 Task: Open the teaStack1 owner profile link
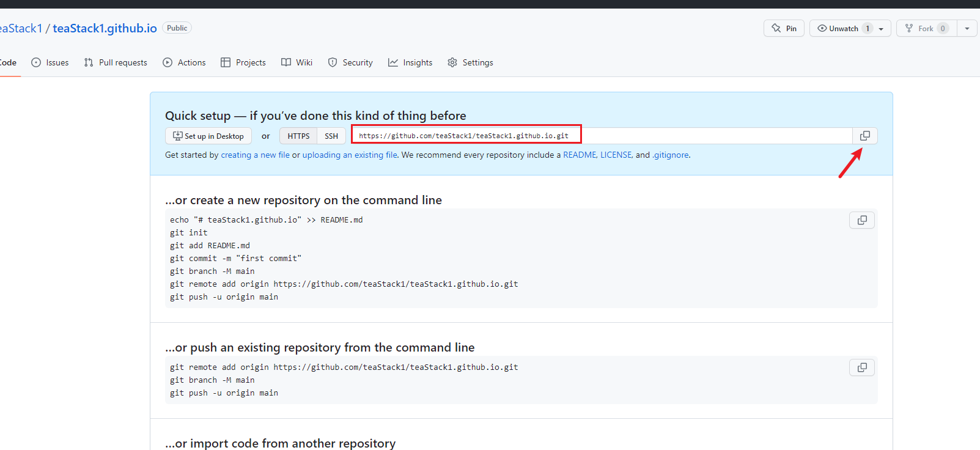click(21, 28)
